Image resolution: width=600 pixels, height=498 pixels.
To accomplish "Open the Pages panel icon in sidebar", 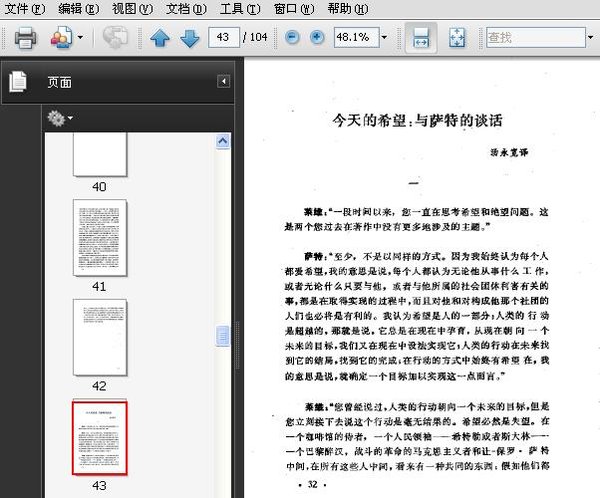I will point(18,82).
